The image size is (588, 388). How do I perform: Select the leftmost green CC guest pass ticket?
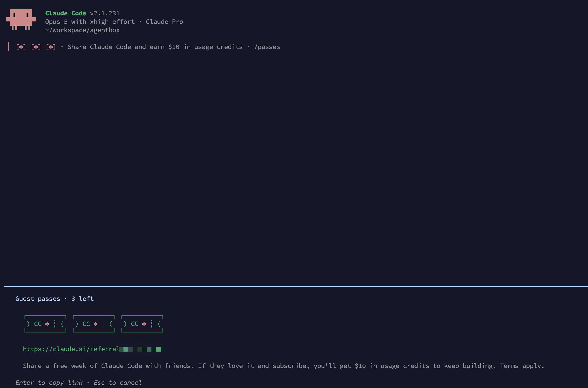coord(45,324)
